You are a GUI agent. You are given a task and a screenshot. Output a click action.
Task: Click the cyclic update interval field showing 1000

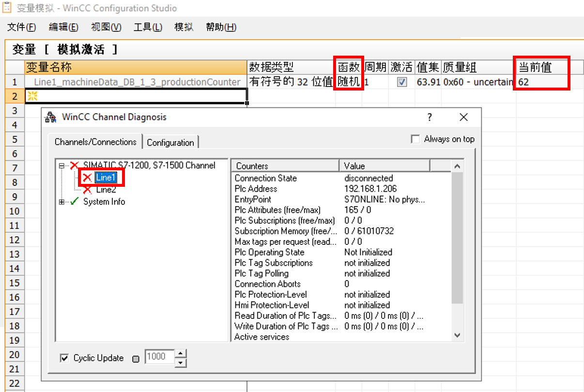[158, 358]
